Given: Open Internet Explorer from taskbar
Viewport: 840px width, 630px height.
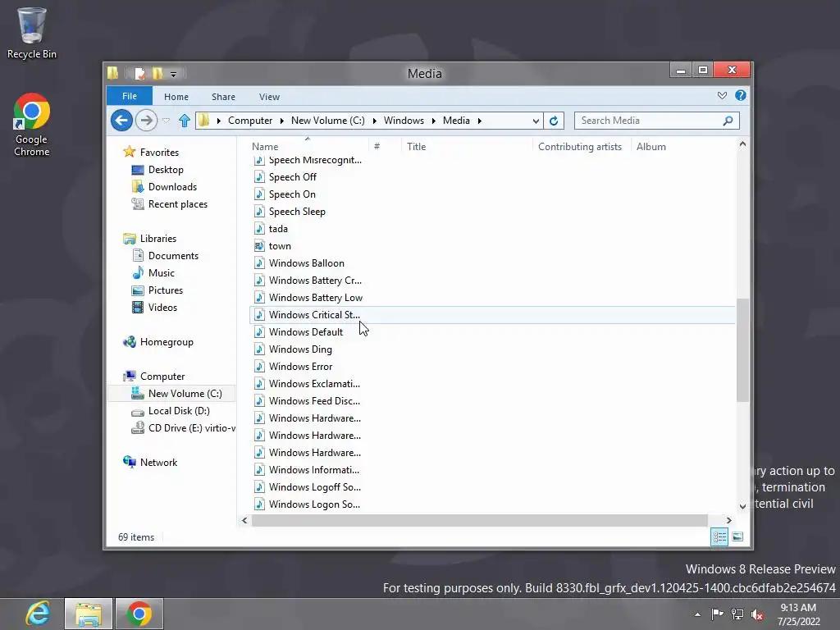Looking at the screenshot, I should [38, 614].
